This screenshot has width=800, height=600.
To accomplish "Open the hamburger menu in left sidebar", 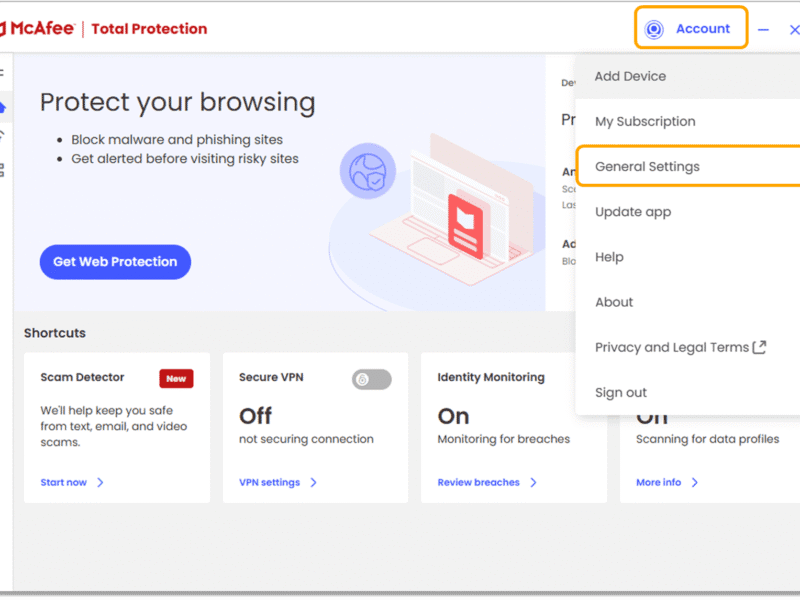I will click(2, 72).
